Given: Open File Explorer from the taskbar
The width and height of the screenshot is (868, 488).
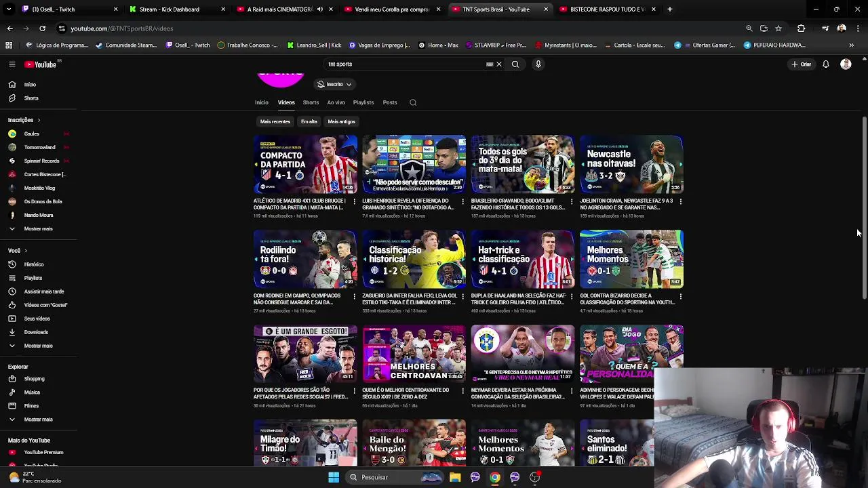Looking at the screenshot, I should [x=455, y=477].
